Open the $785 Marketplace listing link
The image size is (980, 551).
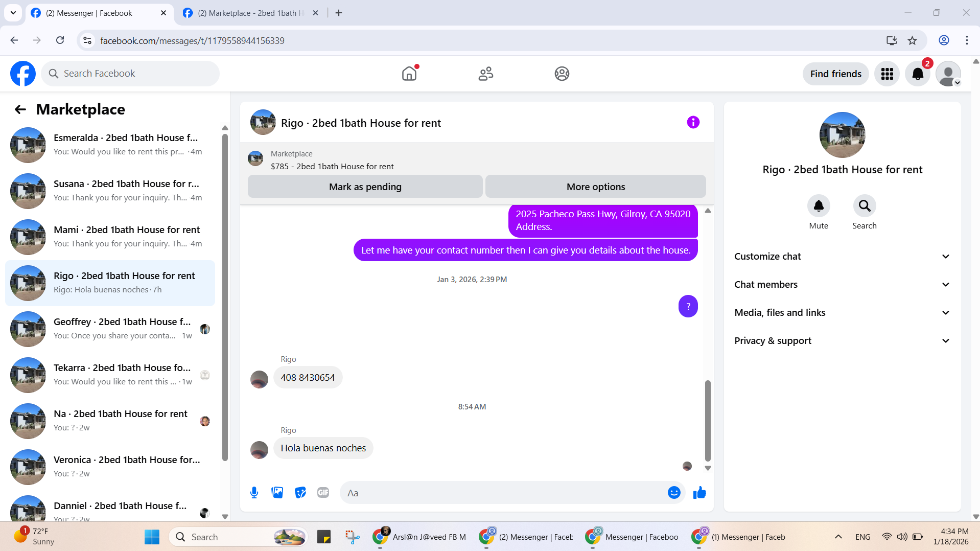[332, 167]
